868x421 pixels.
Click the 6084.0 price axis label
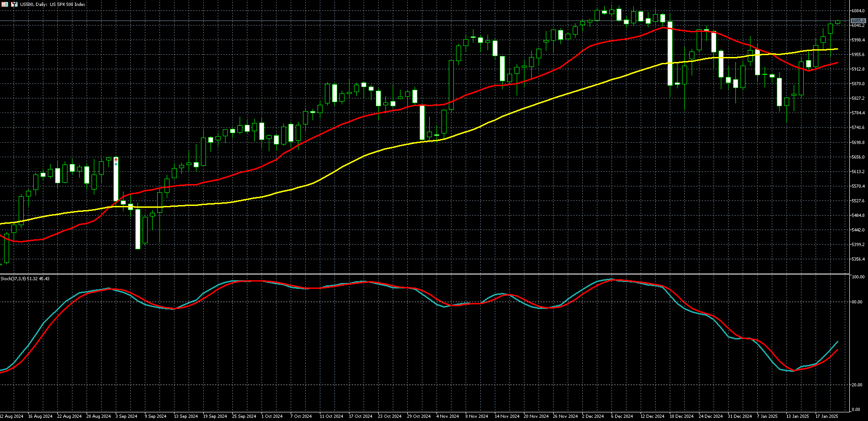(x=858, y=11)
